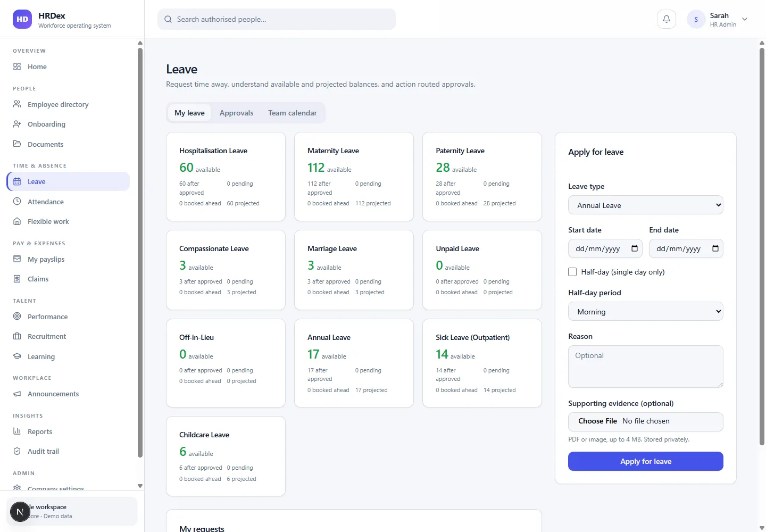Click the HRDex HD logo icon
The height and width of the screenshot is (532, 766).
coord(22,19)
